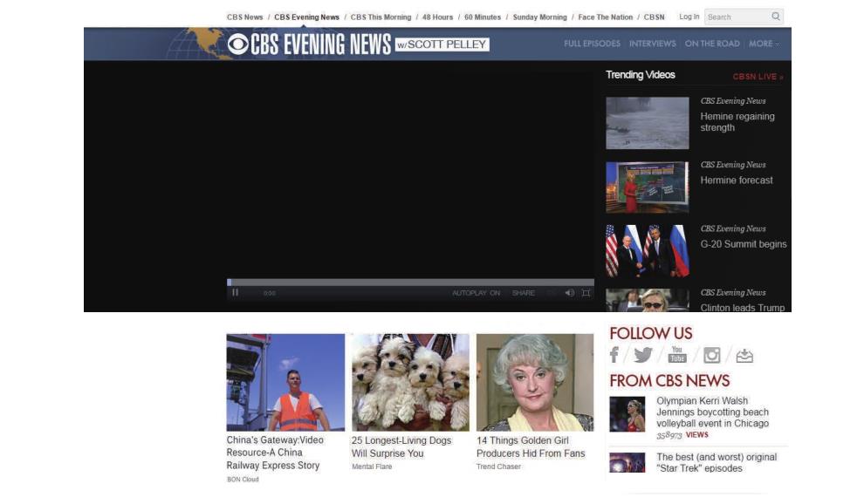Open CBS YouTube channel icon
Screen dimensions: 864x504
tap(676, 355)
